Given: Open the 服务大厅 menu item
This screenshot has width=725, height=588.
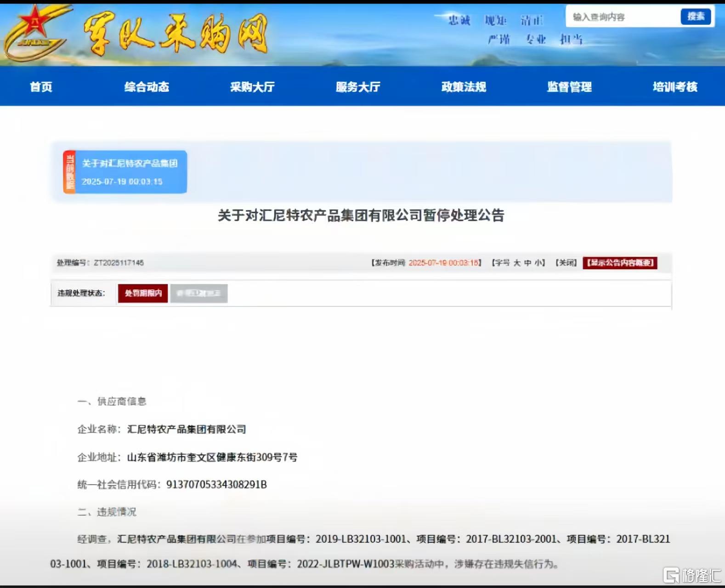Looking at the screenshot, I should tap(358, 87).
